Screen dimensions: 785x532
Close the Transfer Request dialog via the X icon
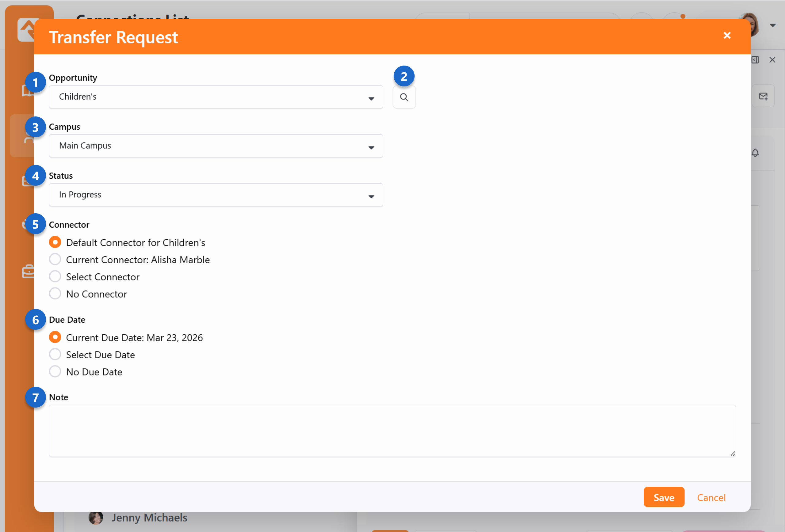pos(727,36)
